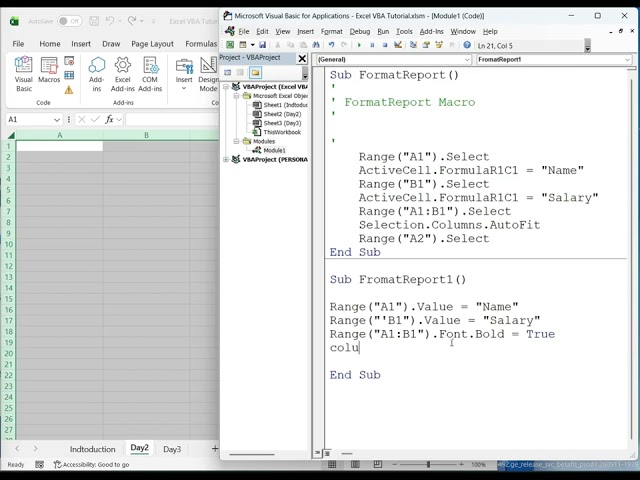Click the Add-ins hexagon button in ribbon
Viewport: 640px width, 480px height.
click(x=97, y=74)
